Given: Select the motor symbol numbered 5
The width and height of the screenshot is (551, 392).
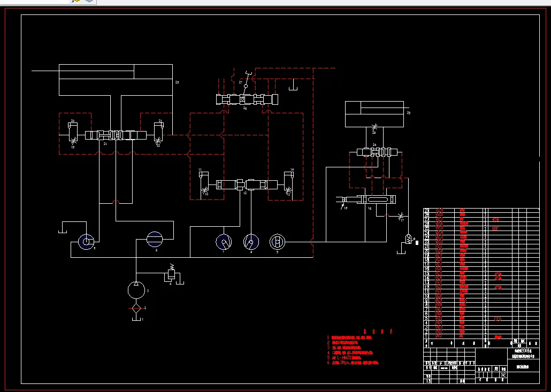Looking at the screenshot, I should [86, 242].
